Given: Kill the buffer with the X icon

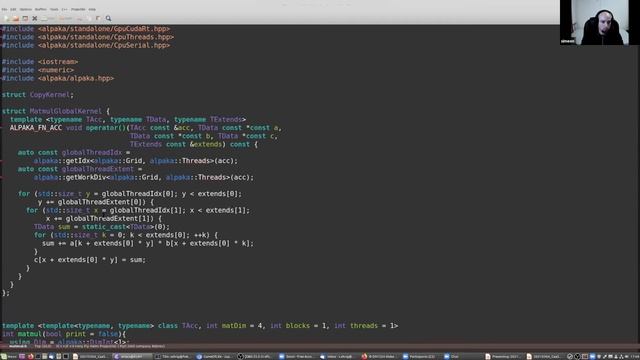Looking at the screenshot, I should click(x=35, y=18).
